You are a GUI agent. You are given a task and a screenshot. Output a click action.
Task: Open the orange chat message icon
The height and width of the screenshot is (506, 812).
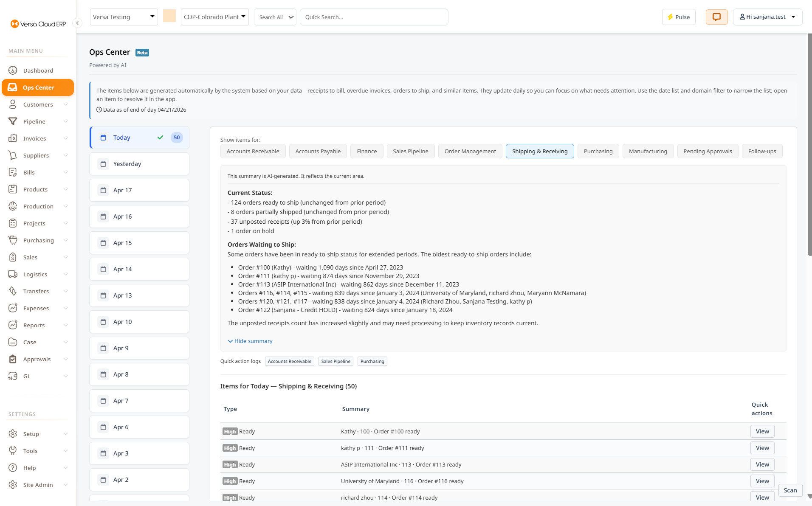point(716,17)
